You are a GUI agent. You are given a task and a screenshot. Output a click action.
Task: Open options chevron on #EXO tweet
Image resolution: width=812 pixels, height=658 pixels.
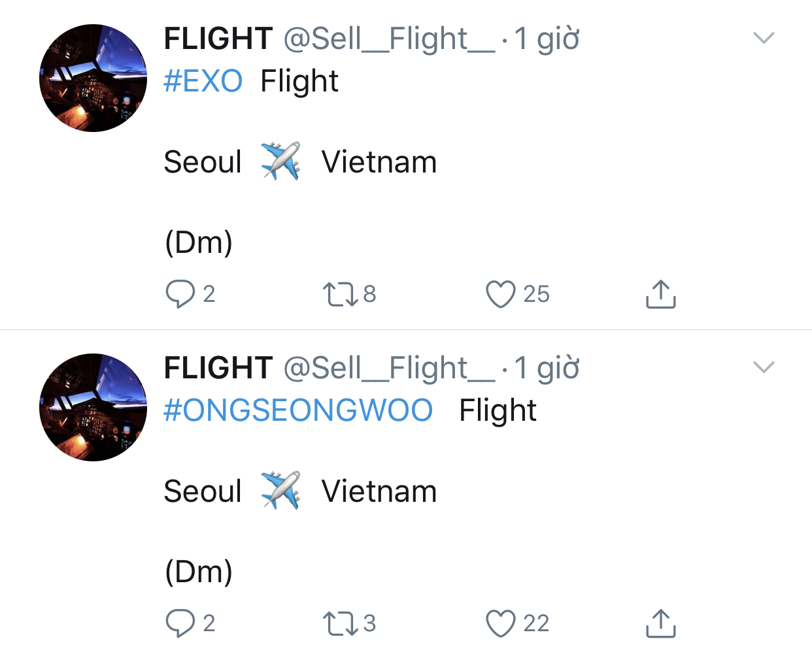[x=764, y=38]
